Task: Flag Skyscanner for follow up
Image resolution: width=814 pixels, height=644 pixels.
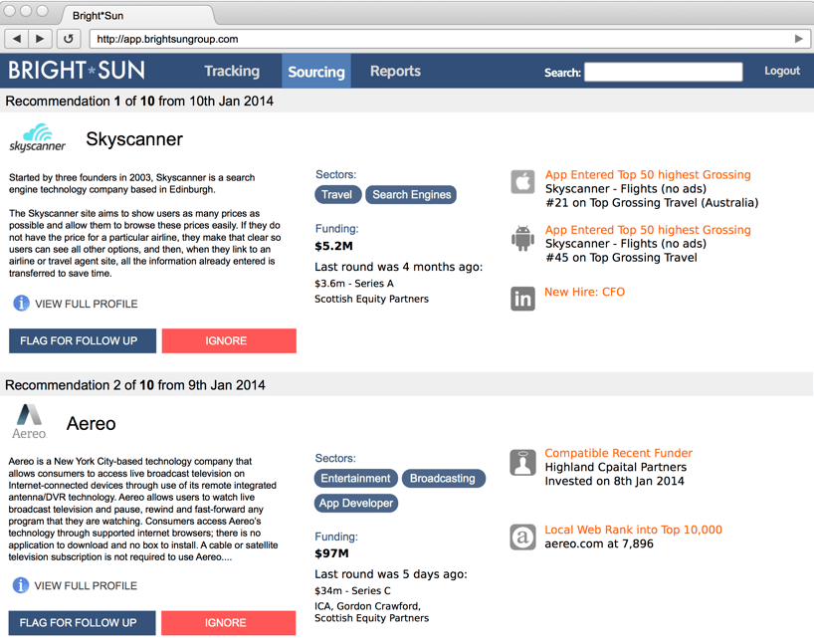Action: (x=83, y=340)
